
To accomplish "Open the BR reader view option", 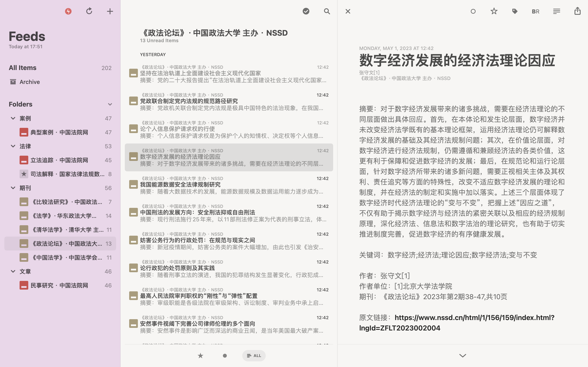I will [536, 11].
